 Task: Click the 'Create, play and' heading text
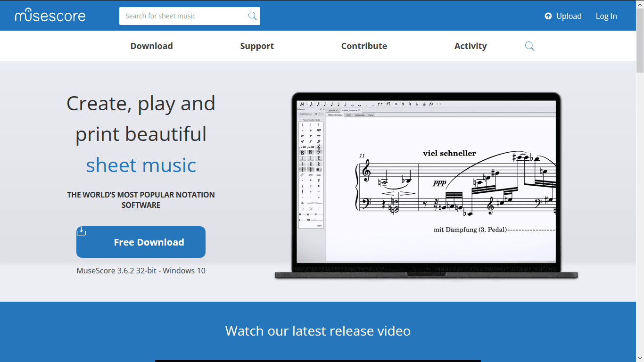[141, 103]
